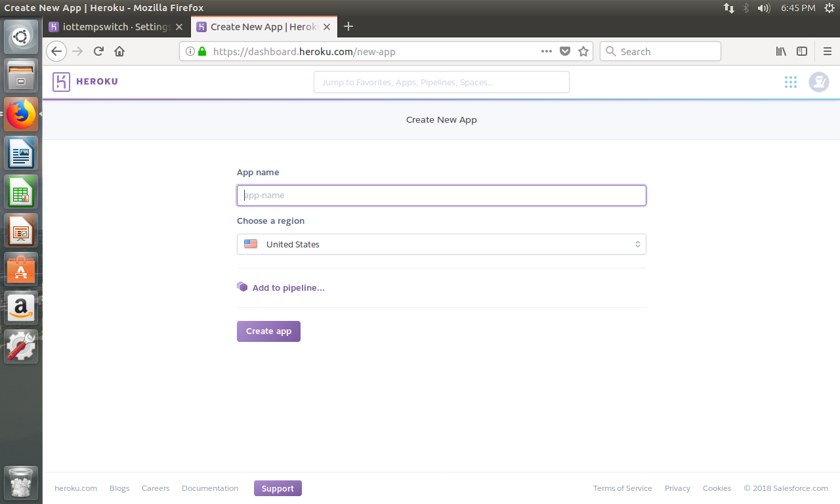This screenshot has height=504, width=840.
Task: Open the Documentation footer link
Action: (210, 488)
